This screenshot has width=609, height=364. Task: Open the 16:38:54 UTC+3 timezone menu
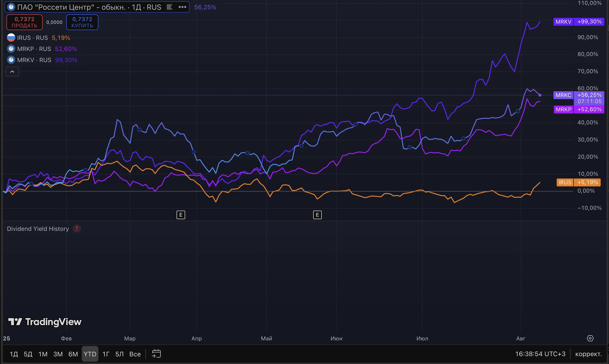click(x=540, y=354)
